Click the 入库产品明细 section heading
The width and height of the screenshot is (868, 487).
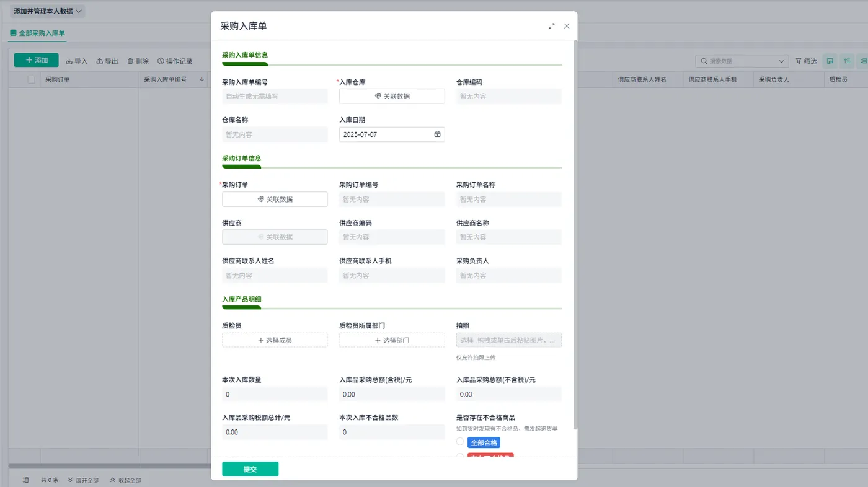(242, 299)
